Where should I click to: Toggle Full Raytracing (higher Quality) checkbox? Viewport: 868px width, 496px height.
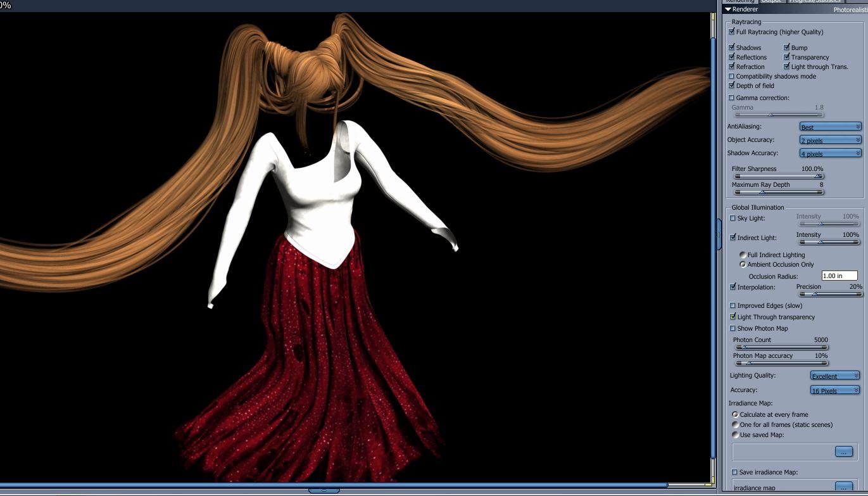(732, 32)
